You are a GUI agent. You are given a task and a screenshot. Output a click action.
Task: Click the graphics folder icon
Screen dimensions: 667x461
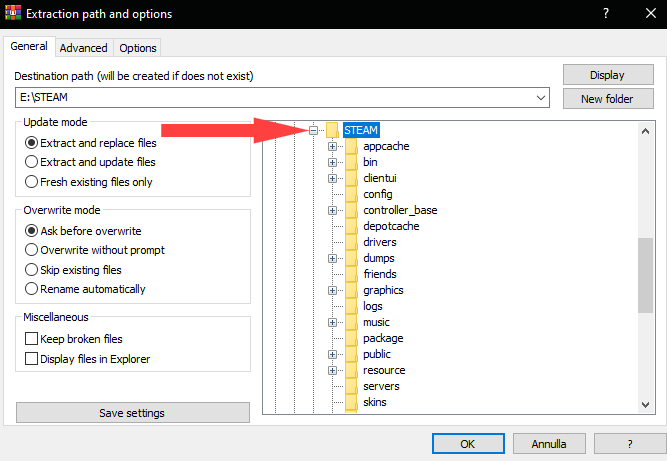(x=351, y=290)
